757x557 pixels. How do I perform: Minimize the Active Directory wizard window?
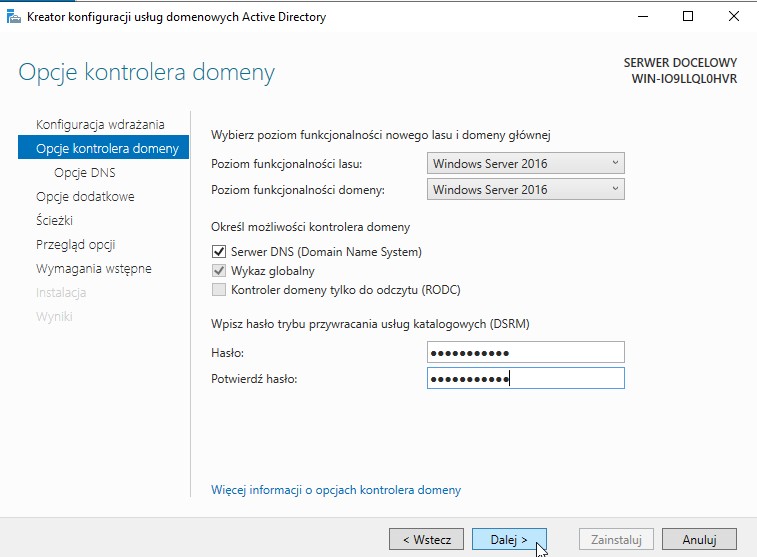[x=642, y=17]
